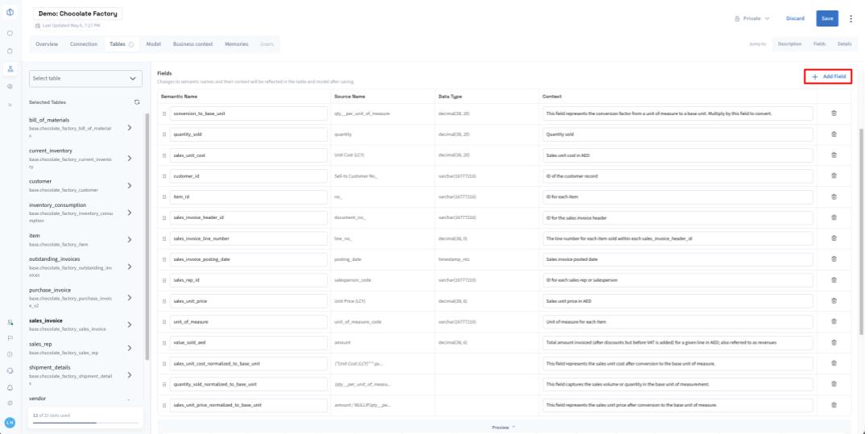The width and height of the screenshot is (868, 434).
Task: Click the LN user avatar
Action: 10,422
